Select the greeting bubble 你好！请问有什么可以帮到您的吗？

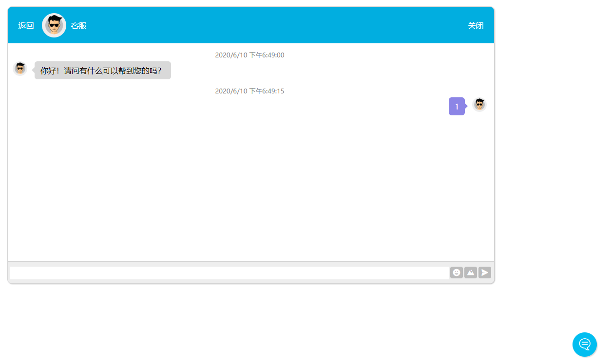point(103,71)
